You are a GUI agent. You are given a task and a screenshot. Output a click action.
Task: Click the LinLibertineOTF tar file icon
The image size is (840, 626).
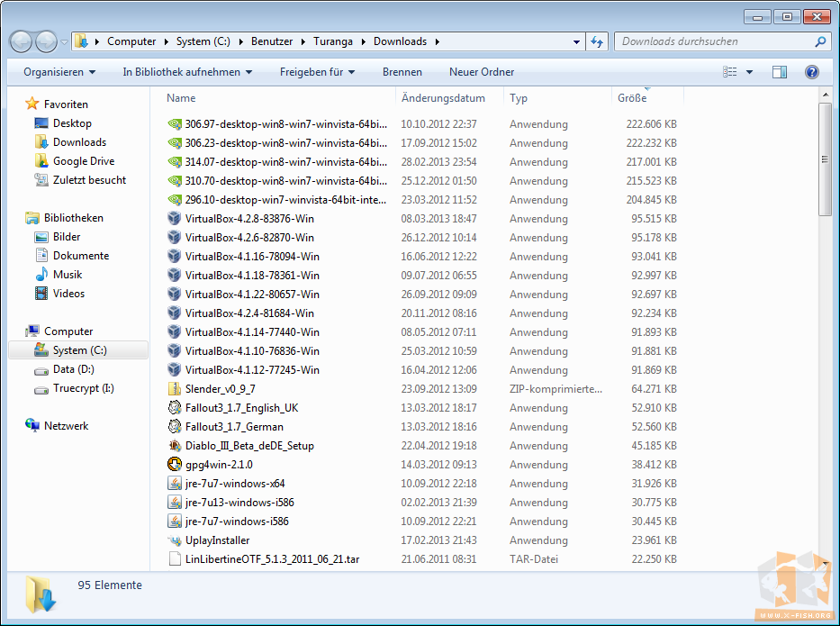tap(174, 559)
